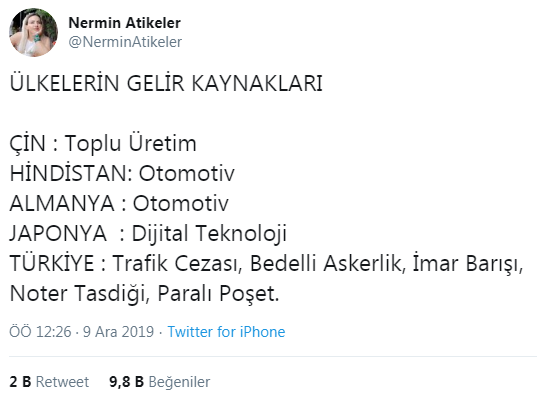Click the JAPONYA word in the tweet
The image size is (537, 403).
(58, 233)
